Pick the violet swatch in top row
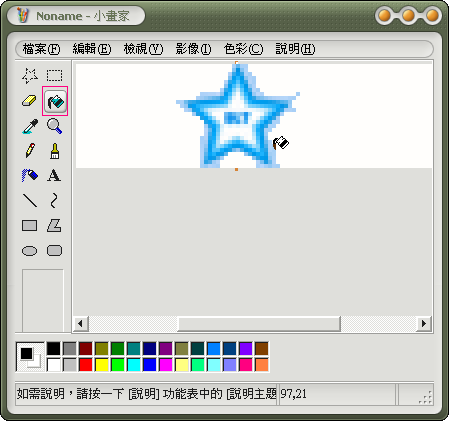449x421 pixels. coord(246,349)
